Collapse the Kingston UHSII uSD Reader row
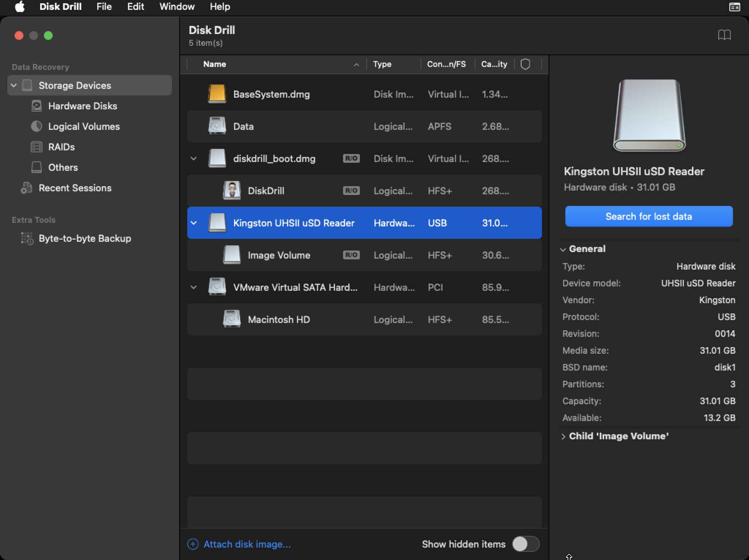Image resolution: width=749 pixels, height=560 pixels. (193, 223)
